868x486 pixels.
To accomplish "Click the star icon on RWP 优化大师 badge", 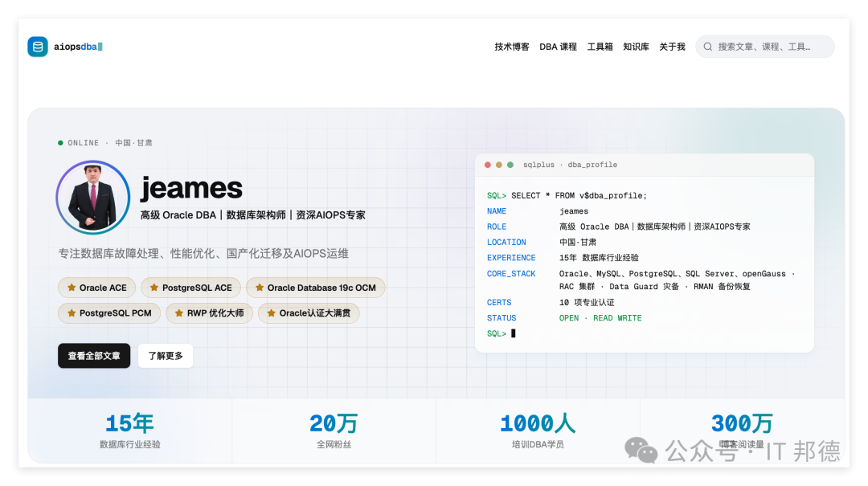I will (178, 312).
